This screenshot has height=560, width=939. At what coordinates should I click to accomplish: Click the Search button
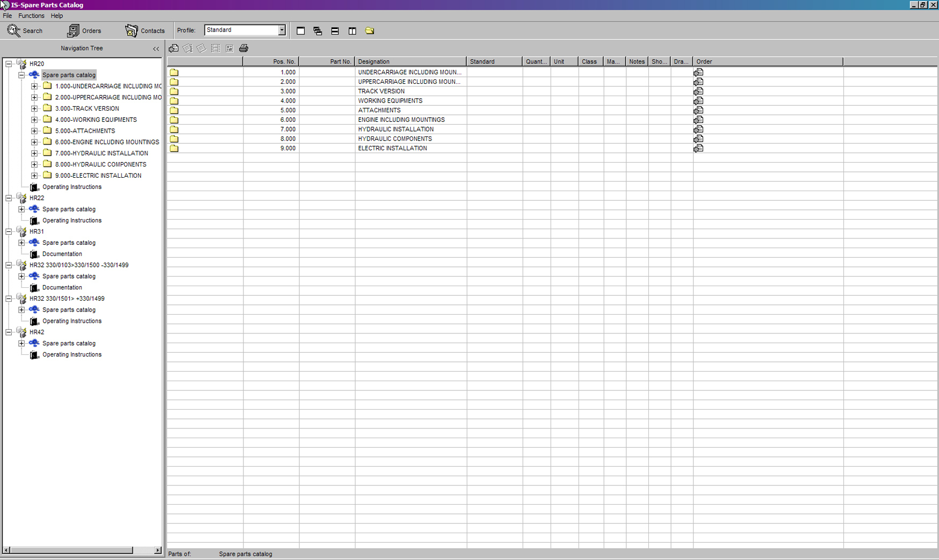pos(25,31)
